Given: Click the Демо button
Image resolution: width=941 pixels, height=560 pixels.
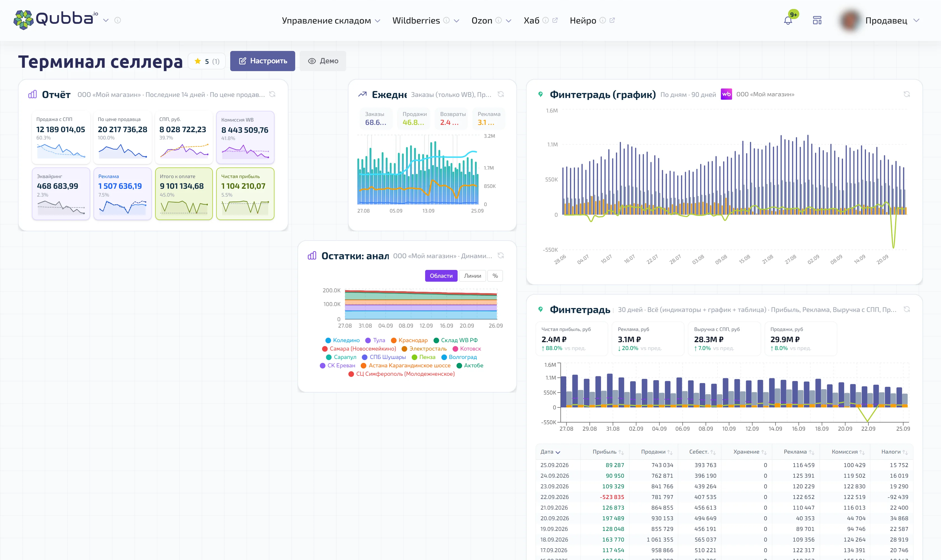Looking at the screenshot, I should click(323, 61).
